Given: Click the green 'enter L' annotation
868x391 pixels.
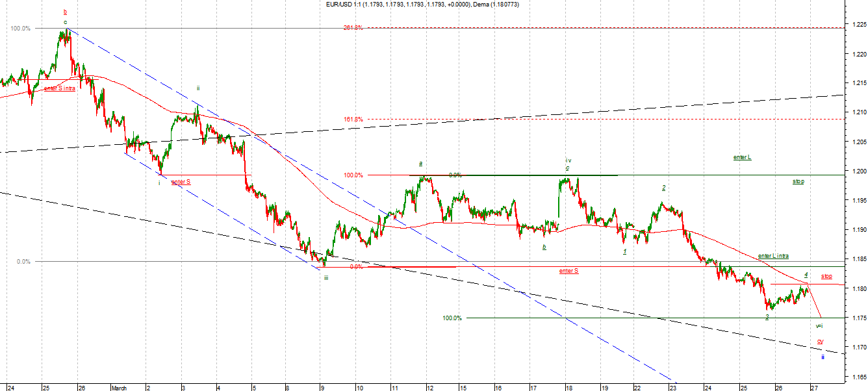Looking at the screenshot, I should [x=742, y=157].
